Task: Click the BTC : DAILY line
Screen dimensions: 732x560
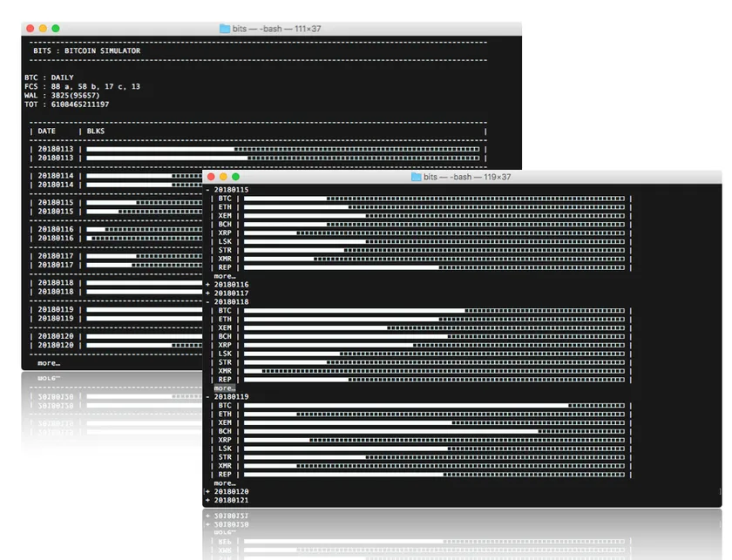Action: pyautogui.click(x=49, y=78)
